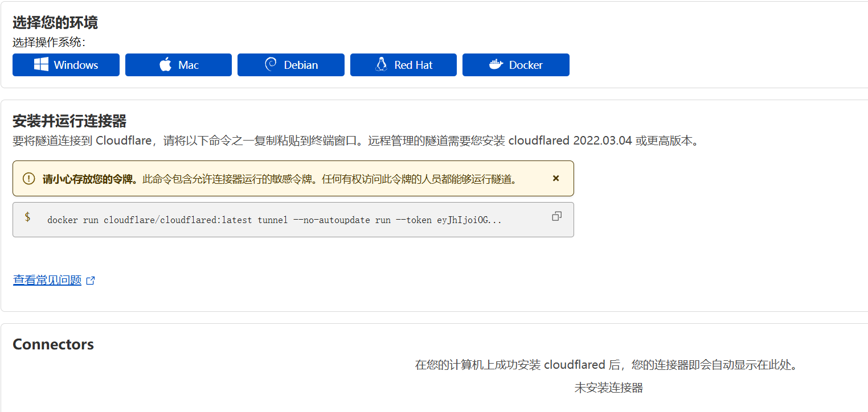Copy the docker run command
The image size is (868, 412).
click(x=556, y=216)
